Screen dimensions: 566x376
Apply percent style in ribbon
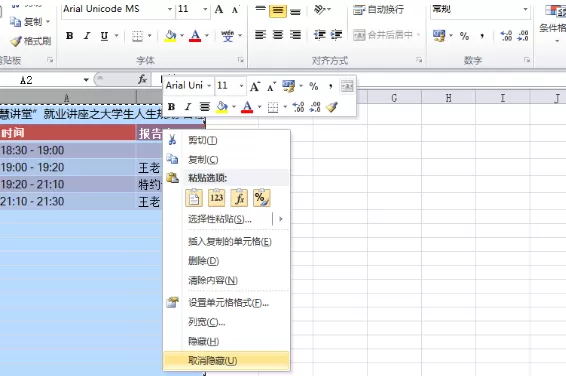click(x=464, y=36)
